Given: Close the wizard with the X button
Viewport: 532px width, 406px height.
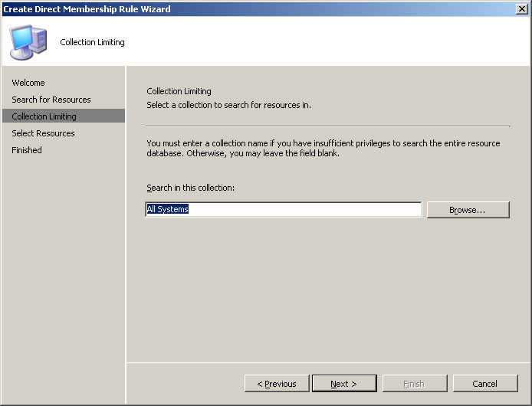Looking at the screenshot, I should click(x=521, y=9).
